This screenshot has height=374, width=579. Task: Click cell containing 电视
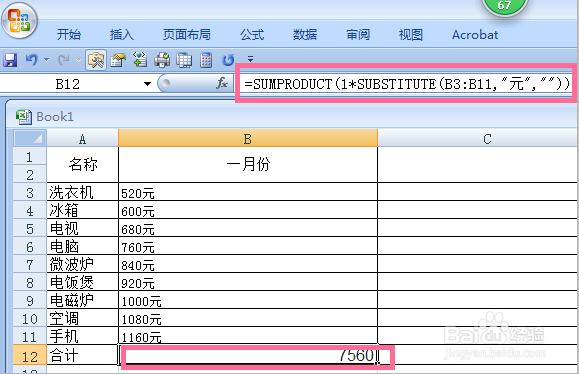click(x=83, y=228)
